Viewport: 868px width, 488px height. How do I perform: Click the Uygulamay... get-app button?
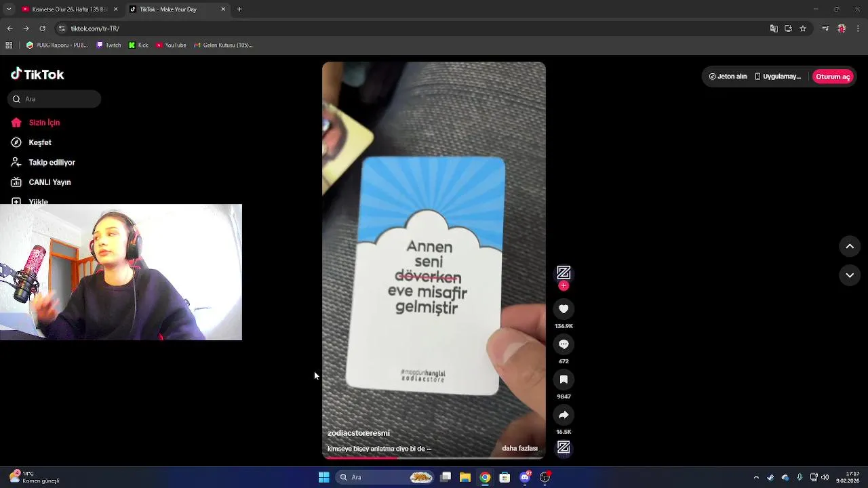[x=778, y=77]
